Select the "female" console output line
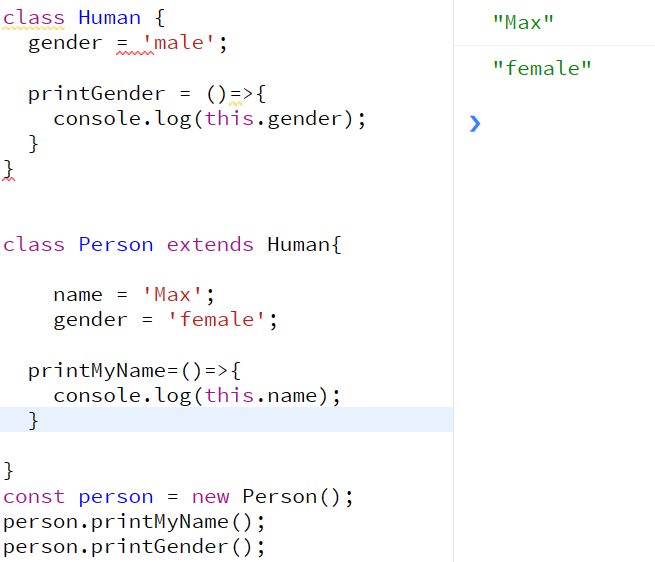 542,68
